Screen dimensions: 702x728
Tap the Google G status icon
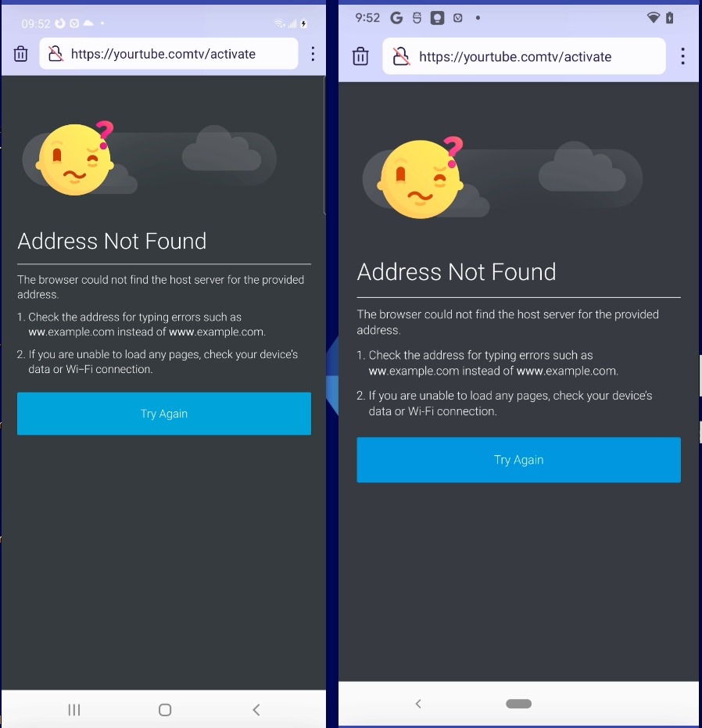[396, 18]
